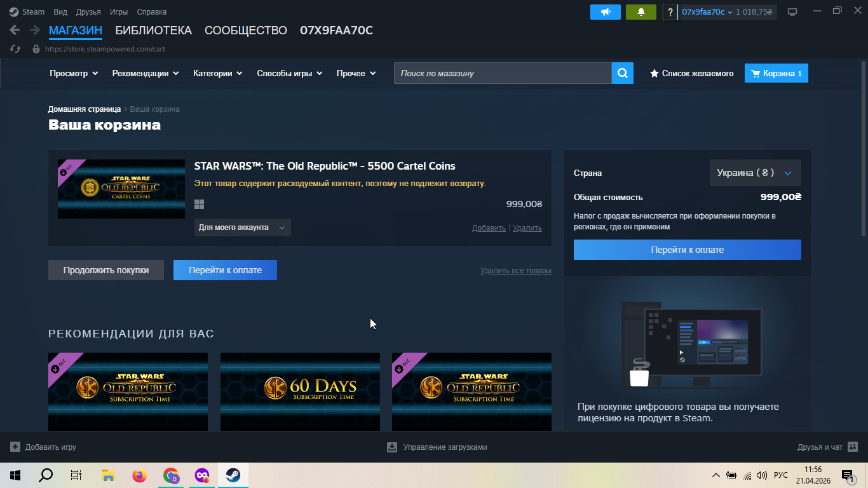Screen dimensions: 868x488
Task: Go to Домашняя страница breadcrumb
Action: 85,109
